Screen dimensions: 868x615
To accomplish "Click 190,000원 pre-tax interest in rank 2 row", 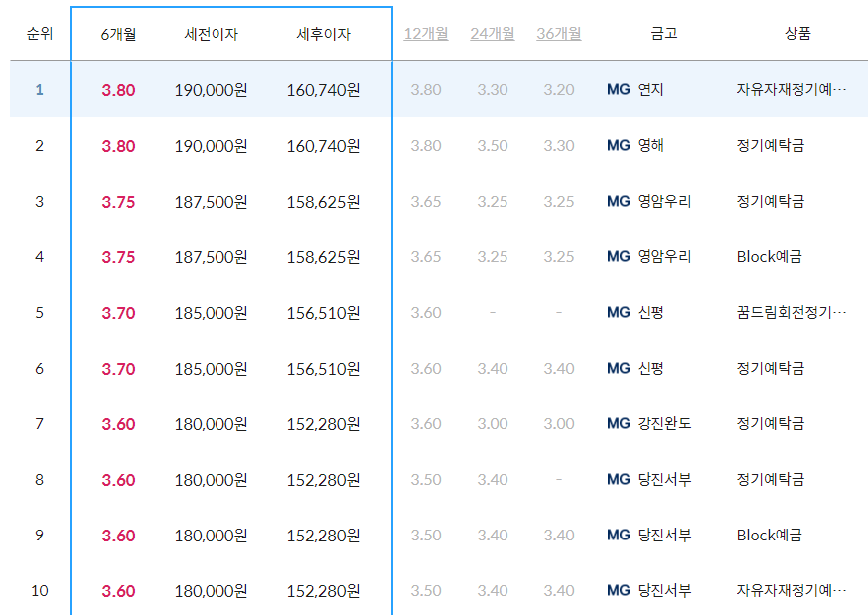I will click(x=211, y=146).
